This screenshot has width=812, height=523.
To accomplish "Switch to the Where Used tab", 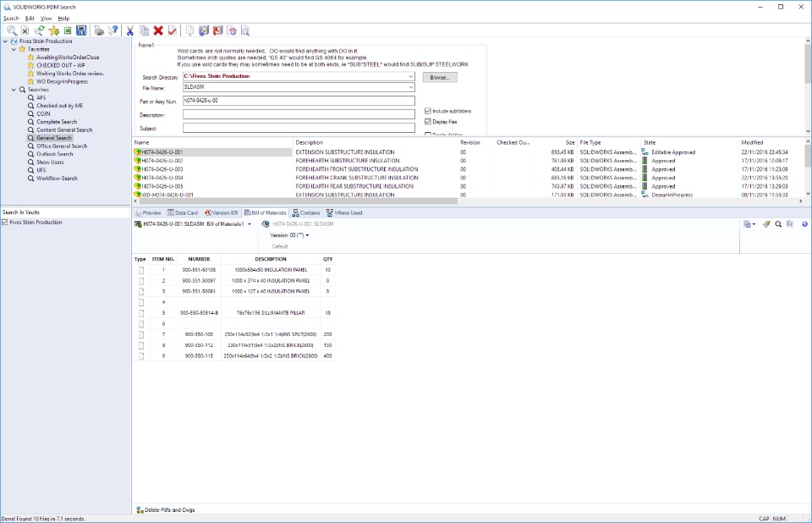I will [344, 213].
